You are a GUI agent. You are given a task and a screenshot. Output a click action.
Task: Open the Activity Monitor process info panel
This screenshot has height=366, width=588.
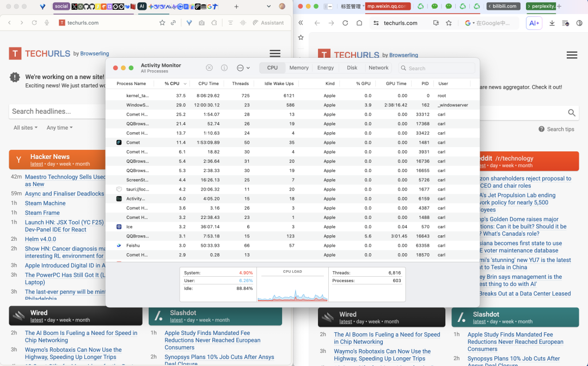coord(224,68)
